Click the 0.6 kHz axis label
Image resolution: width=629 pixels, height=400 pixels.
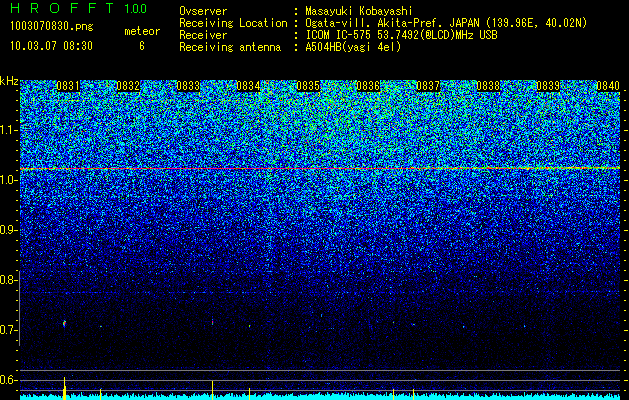pos(9,380)
